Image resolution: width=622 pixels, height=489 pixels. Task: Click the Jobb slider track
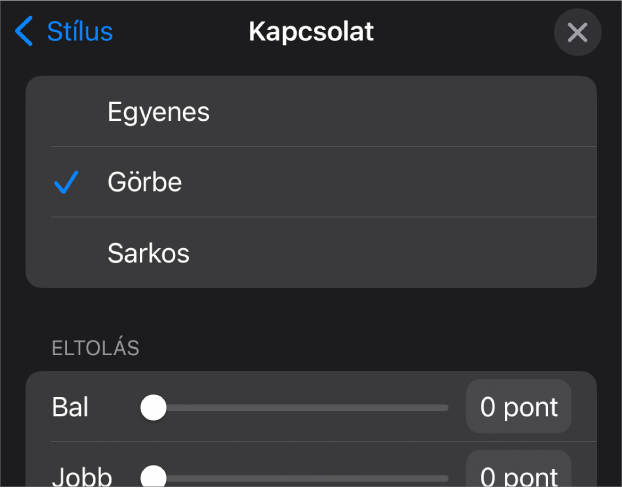click(x=300, y=477)
